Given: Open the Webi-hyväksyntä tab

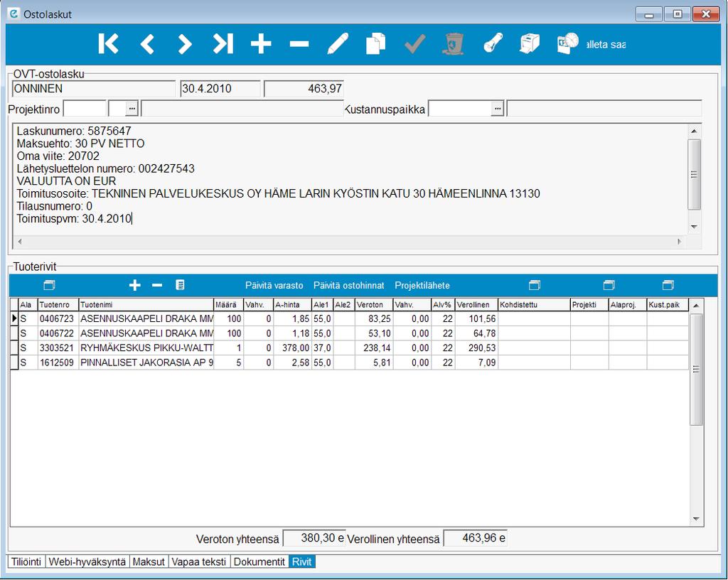Looking at the screenshot, I should coord(87,562).
